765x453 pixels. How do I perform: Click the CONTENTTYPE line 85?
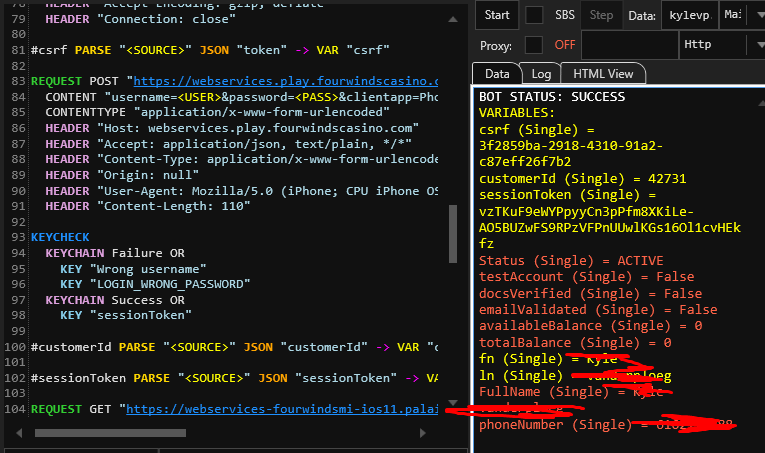click(x=218, y=112)
